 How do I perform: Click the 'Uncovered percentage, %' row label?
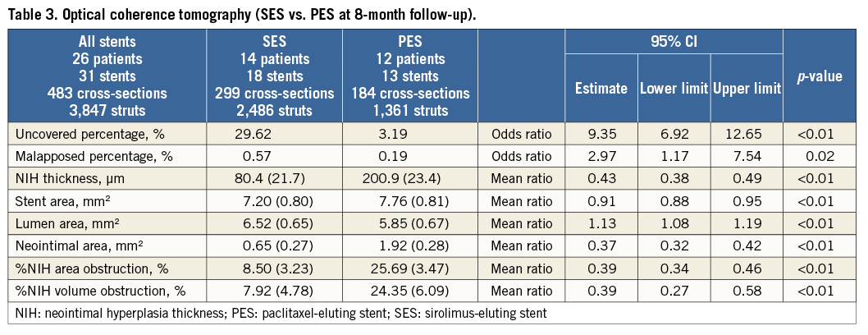(x=82, y=132)
